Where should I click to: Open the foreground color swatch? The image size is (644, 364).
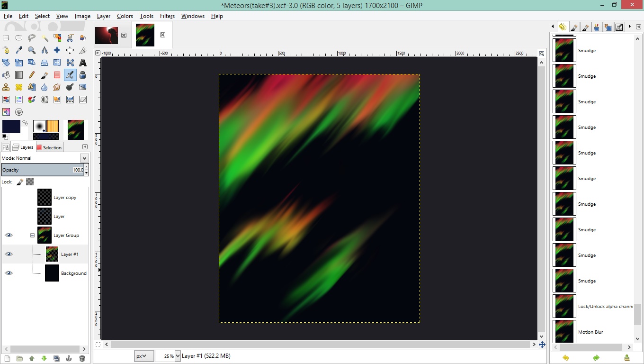(11, 127)
